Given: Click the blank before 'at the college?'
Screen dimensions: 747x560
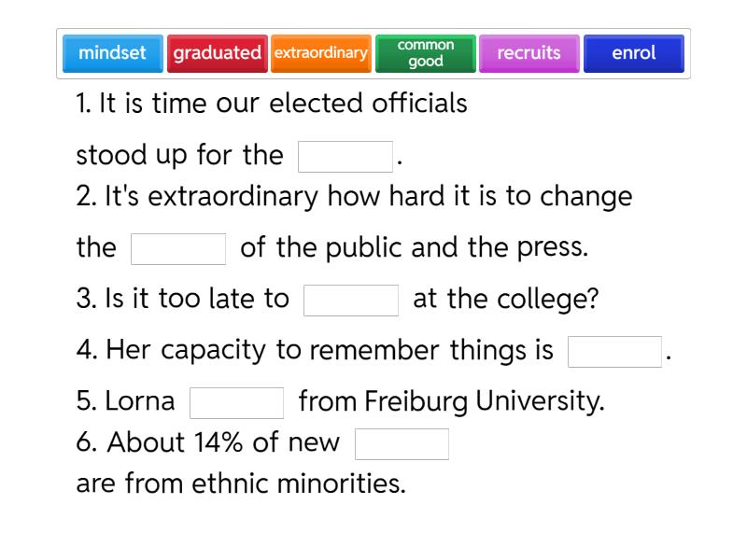Looking at the screenshot, I should [351, 301].
